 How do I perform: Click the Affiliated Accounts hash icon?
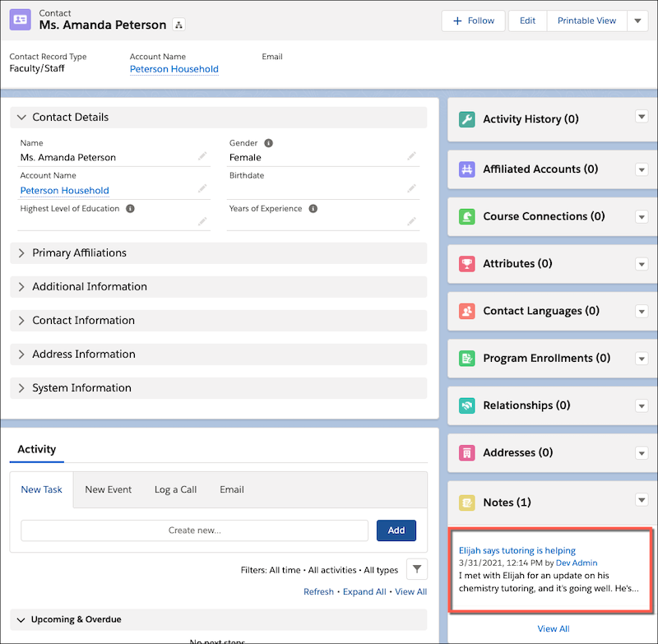(x=466, y=169)
